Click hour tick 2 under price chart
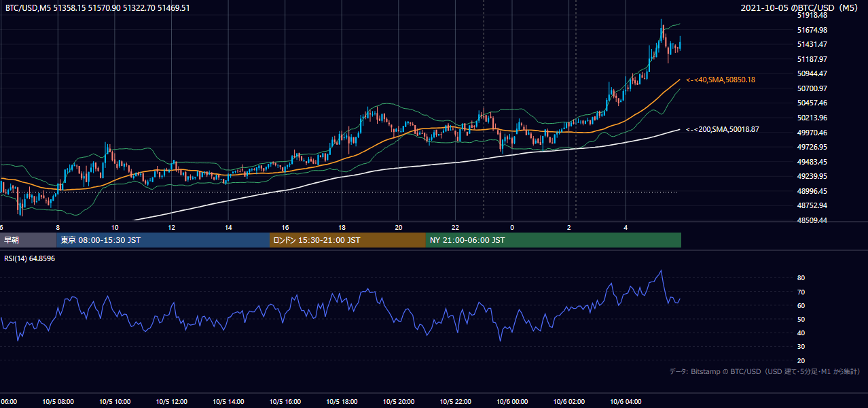This screenshot has width=868, height=408. (x=568, y=227)
